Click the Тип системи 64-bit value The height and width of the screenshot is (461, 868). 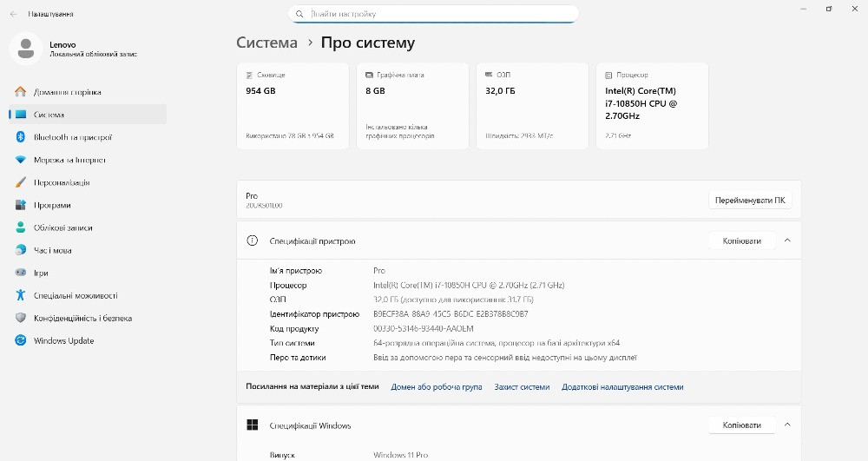496,343
